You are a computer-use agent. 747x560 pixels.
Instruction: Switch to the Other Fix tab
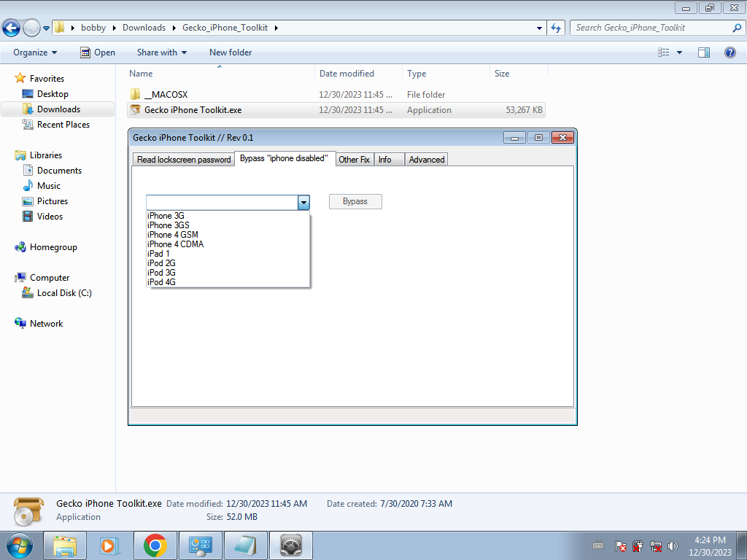click(354, 160)
